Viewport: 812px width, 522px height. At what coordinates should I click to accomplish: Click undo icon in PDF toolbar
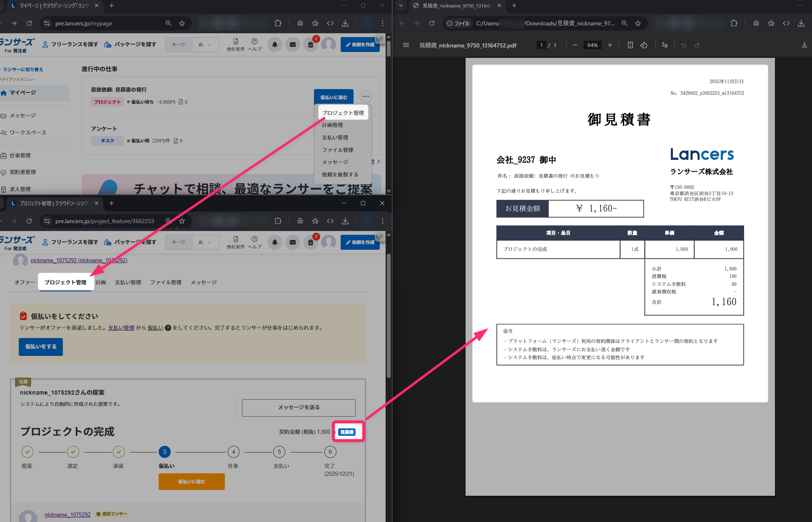click(684, 45)
